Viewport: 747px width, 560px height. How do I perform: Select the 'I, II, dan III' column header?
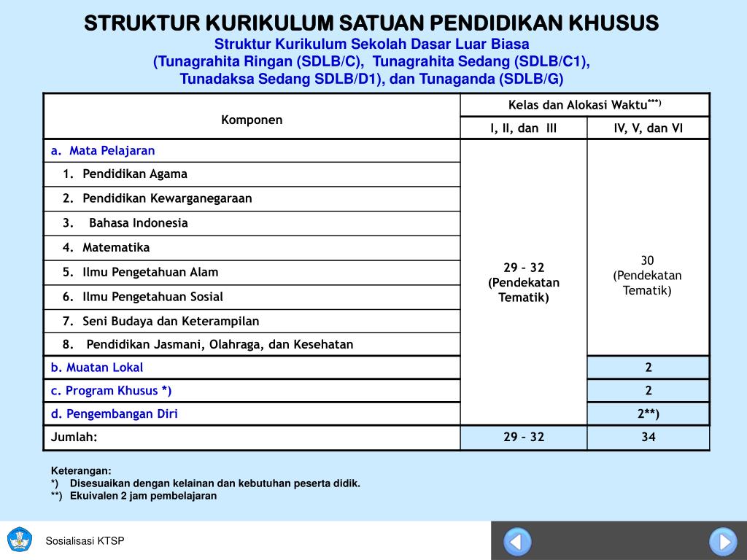(x=524, y=128)
